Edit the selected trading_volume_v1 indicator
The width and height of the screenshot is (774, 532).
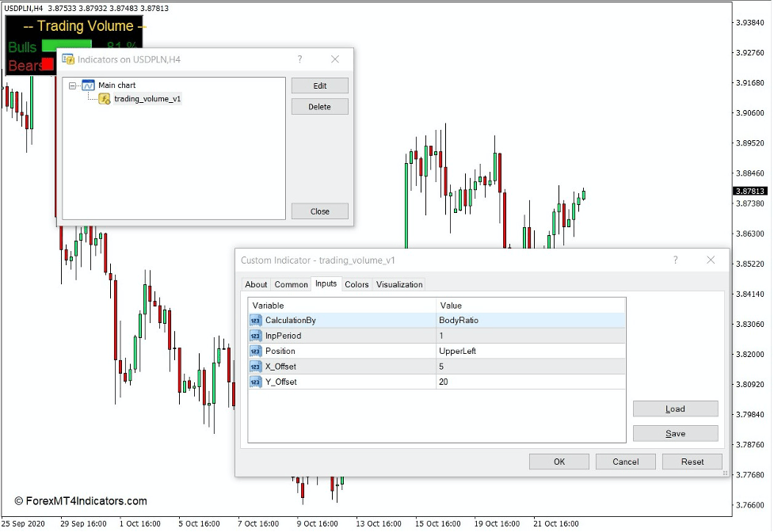319,85
